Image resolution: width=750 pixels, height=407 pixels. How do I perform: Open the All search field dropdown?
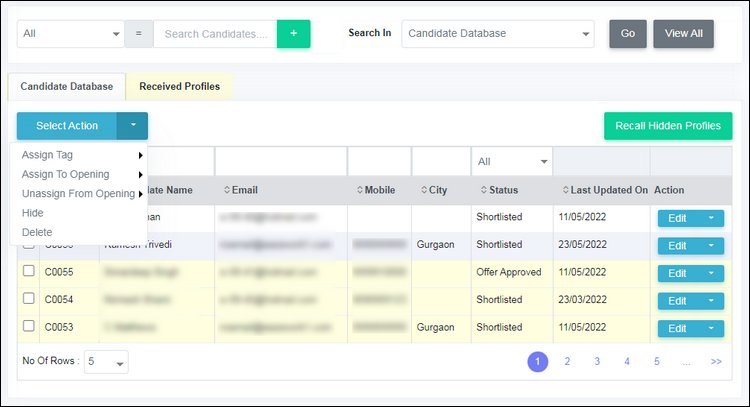[71, 33]
